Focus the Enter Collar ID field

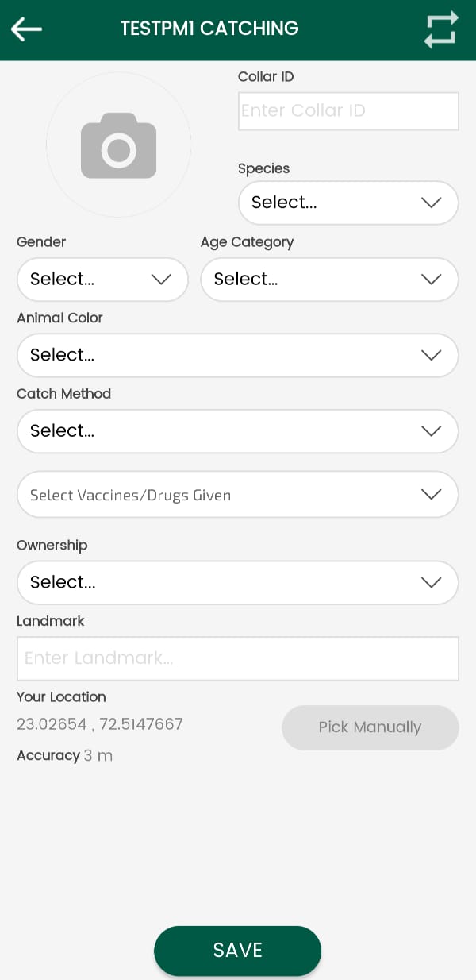pos(348,111)
